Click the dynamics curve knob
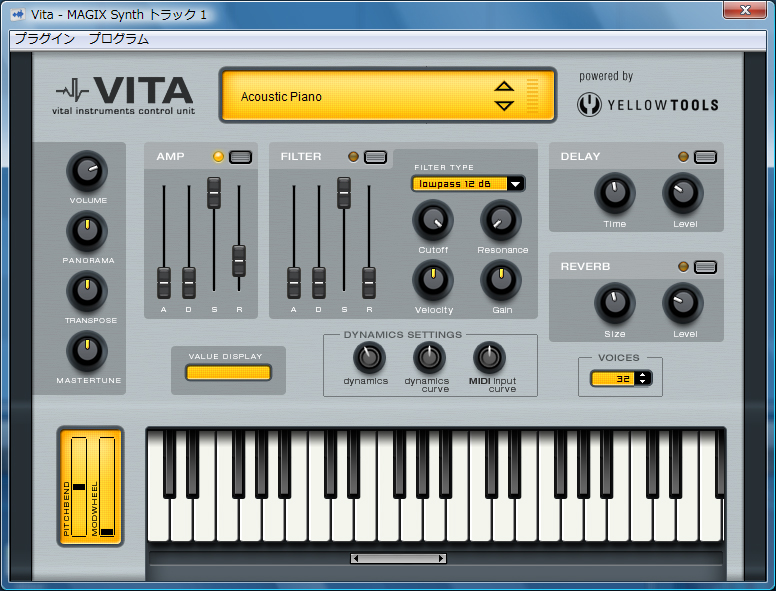 click(429, 357)
